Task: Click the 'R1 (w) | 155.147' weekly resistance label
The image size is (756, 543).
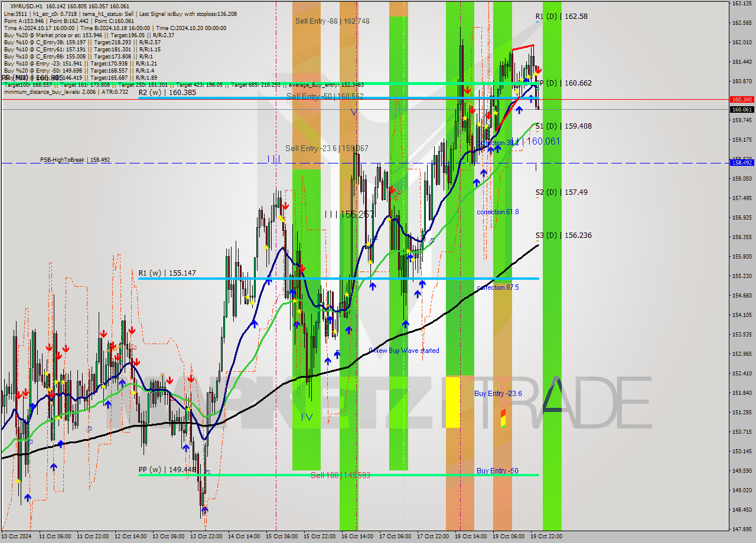Action: click(167, 273)
